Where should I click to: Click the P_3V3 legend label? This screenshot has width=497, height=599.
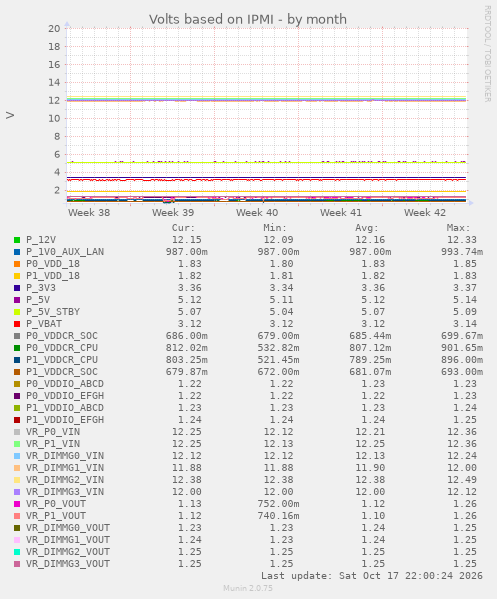[x=41, y=288]
